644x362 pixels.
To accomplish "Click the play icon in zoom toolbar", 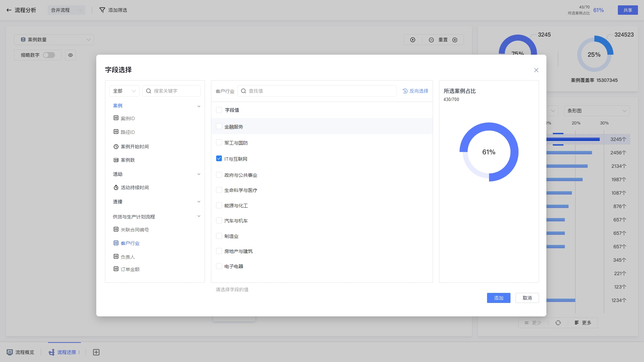I will click(413, 40).
